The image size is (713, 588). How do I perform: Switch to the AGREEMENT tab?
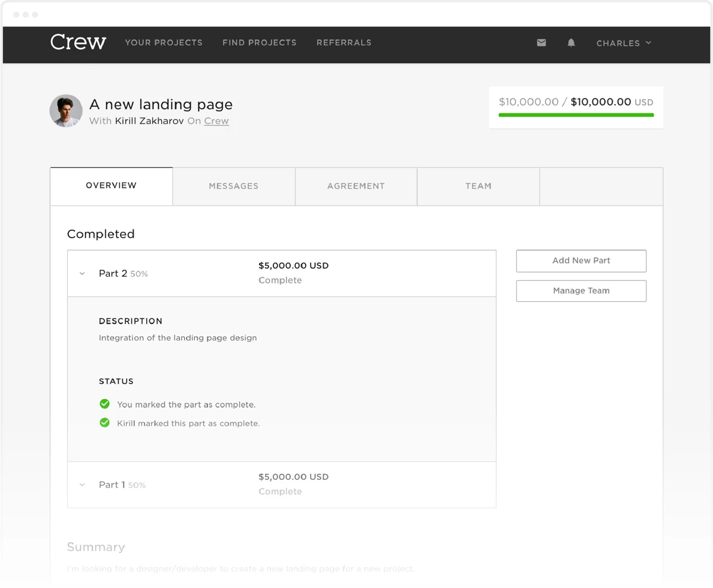[x=356, y=186]
